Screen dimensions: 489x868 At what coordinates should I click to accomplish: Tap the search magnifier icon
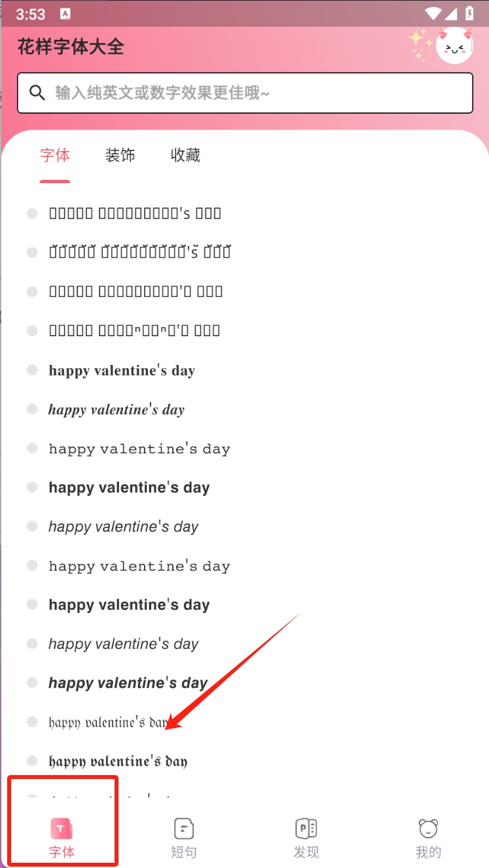(38, 92)
